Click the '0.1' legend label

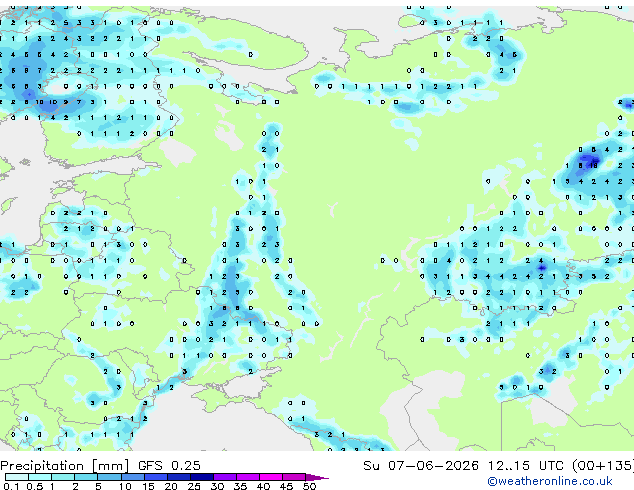click(11, 486)
